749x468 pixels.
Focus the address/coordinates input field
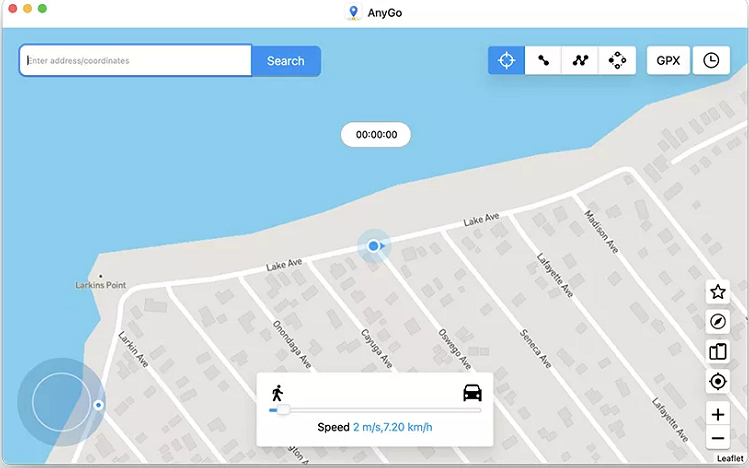coord(135,61)
